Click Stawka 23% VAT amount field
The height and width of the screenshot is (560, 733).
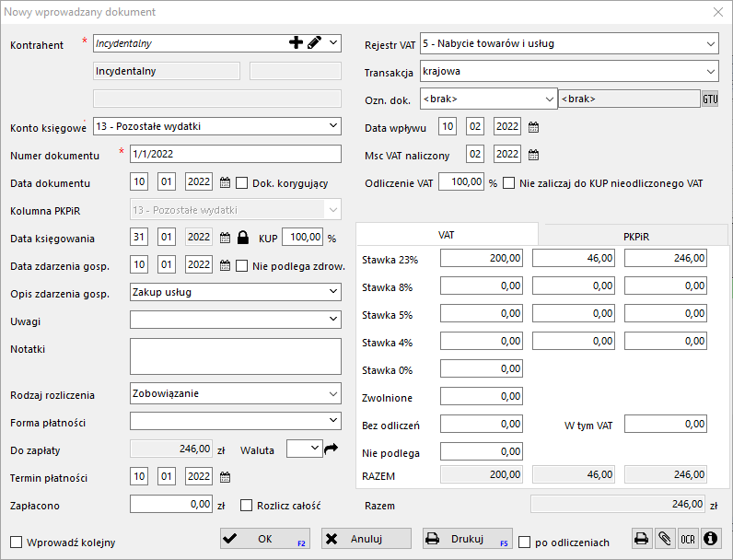573,258
